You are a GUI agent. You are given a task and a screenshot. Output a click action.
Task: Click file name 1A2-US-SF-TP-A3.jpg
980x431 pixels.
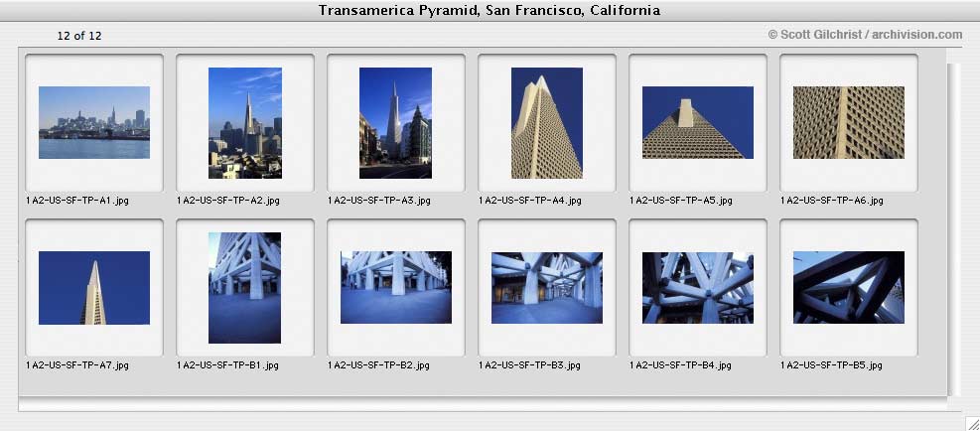pyautogui.click(x=379, y=201)
